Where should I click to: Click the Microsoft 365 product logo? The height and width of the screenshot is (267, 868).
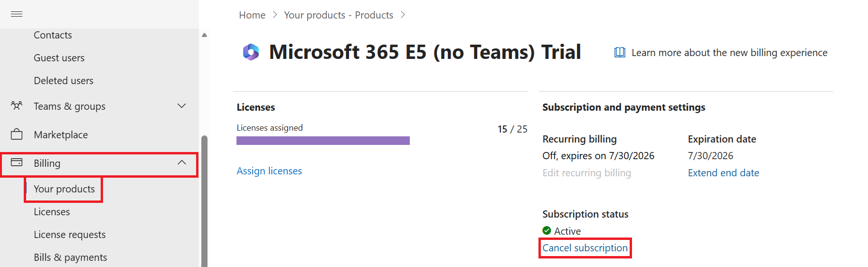coord(251,52)
